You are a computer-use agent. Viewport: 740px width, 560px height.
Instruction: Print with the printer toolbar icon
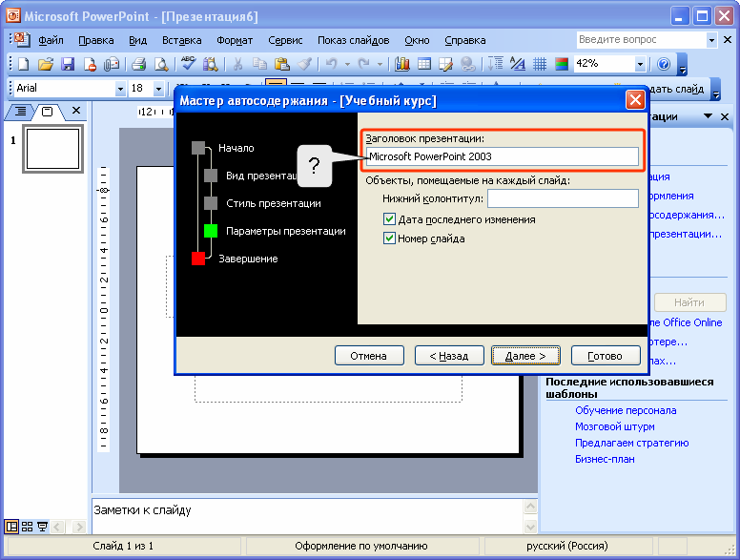[139, 64]
